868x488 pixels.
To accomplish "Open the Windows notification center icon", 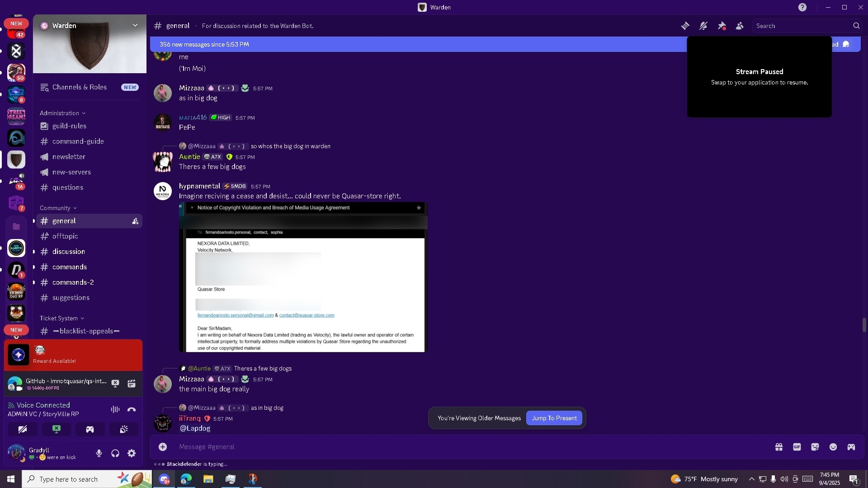I will [854, 479].
